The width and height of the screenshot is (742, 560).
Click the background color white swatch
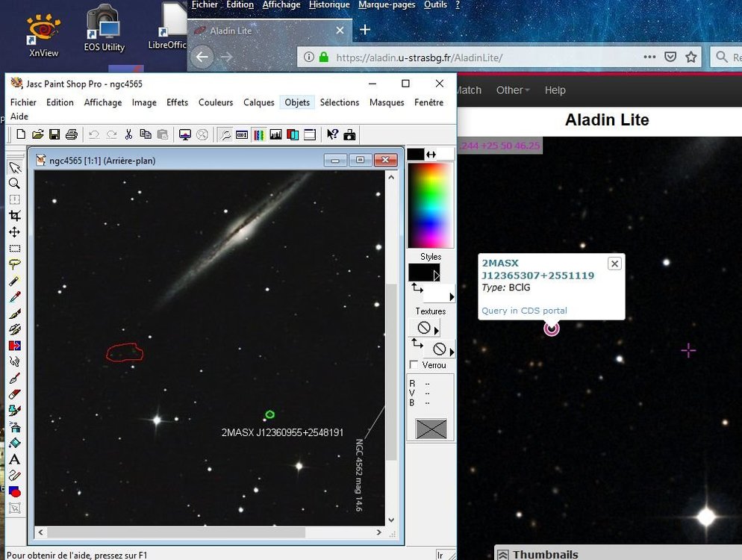(446, 155)
